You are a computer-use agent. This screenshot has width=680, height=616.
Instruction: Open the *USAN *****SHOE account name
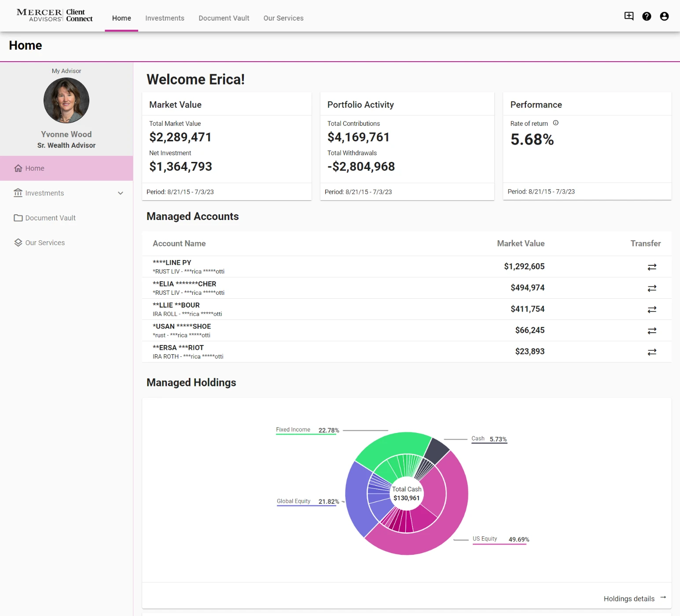tap(182, 326)
